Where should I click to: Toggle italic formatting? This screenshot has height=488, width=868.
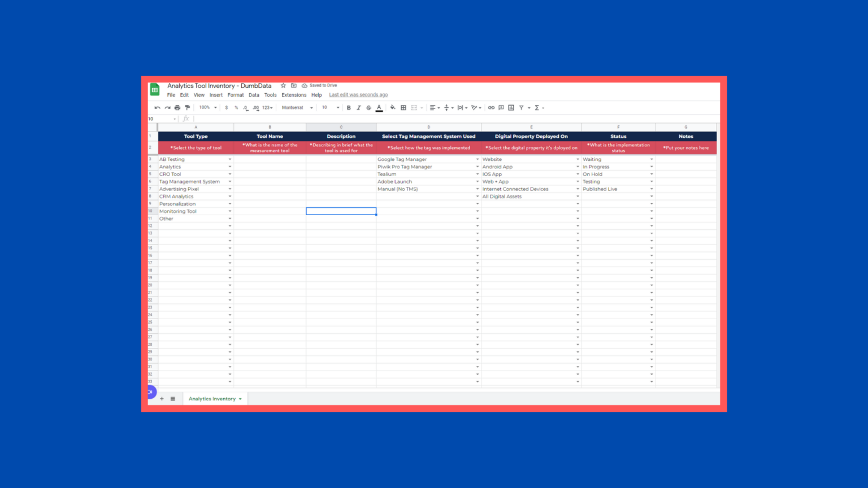[359, 107]
